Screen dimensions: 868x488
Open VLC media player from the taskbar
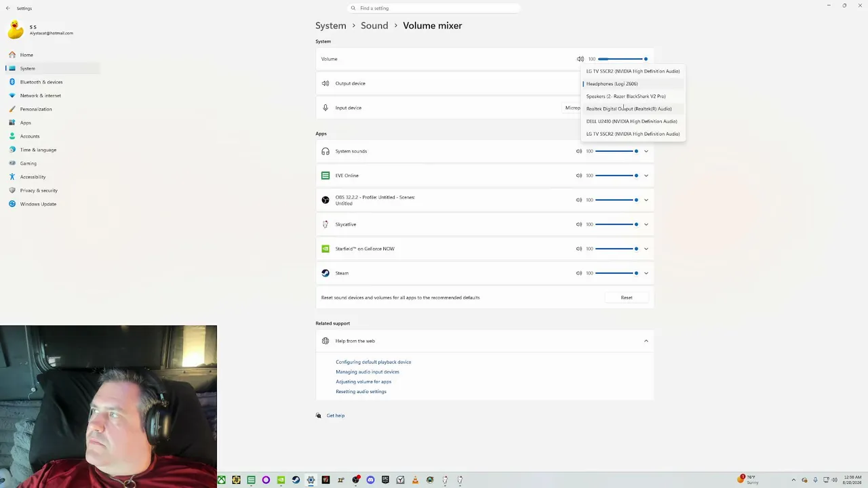[x=415, y=480]
